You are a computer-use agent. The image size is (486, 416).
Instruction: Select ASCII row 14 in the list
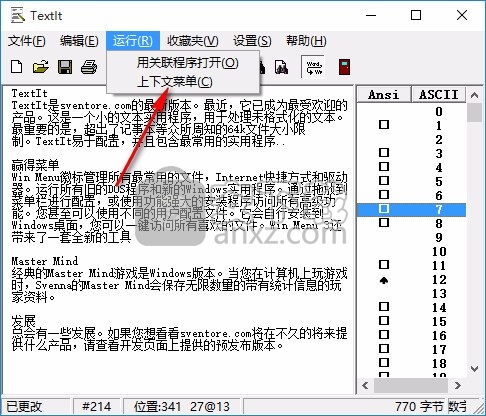pos(411,307)
